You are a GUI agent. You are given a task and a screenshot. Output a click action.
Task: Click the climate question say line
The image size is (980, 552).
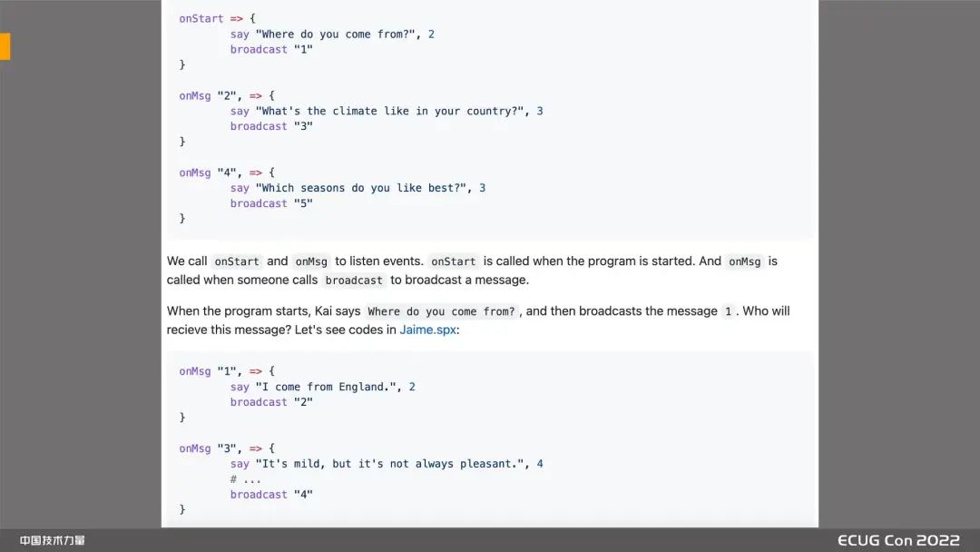click(x=387, y=111)
